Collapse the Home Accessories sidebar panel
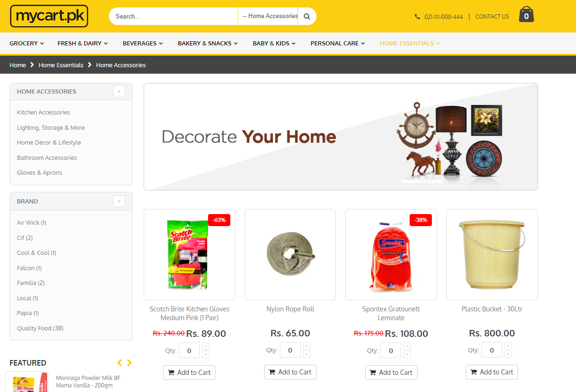This screenshot has width=576, height=392. pyautogui.click(x=119, y=91)
